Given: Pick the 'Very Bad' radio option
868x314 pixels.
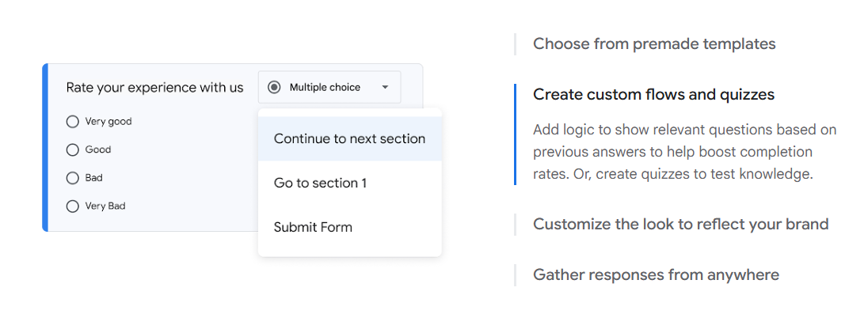Looking at the screenshot, I should click(73, 206).
